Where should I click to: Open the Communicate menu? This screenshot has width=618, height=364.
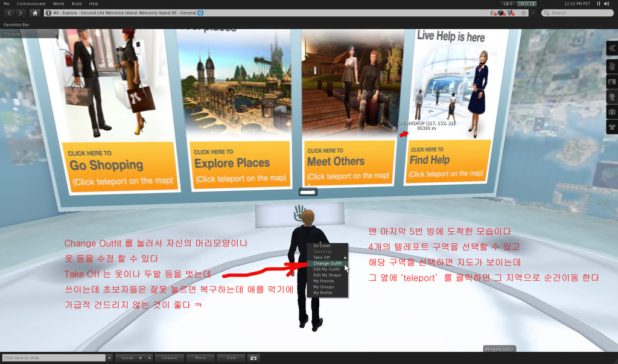pyautogui.click(x=31, y=4)
